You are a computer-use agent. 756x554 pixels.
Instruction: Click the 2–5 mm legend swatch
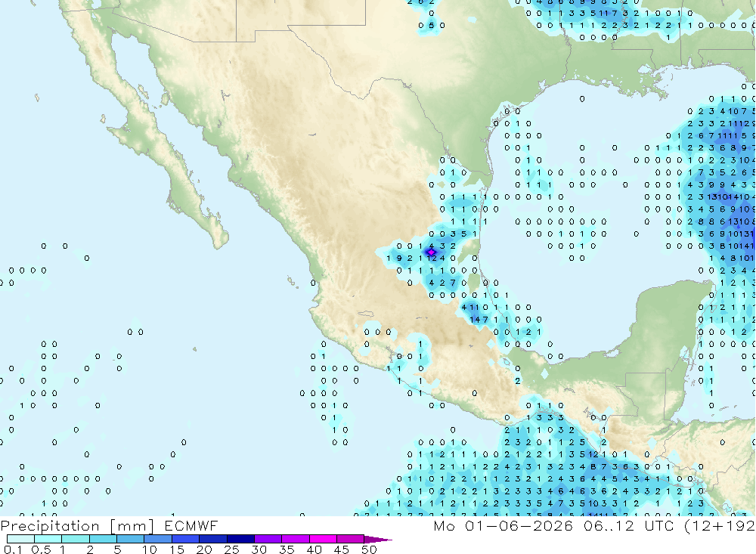click(x=103, y=539)
